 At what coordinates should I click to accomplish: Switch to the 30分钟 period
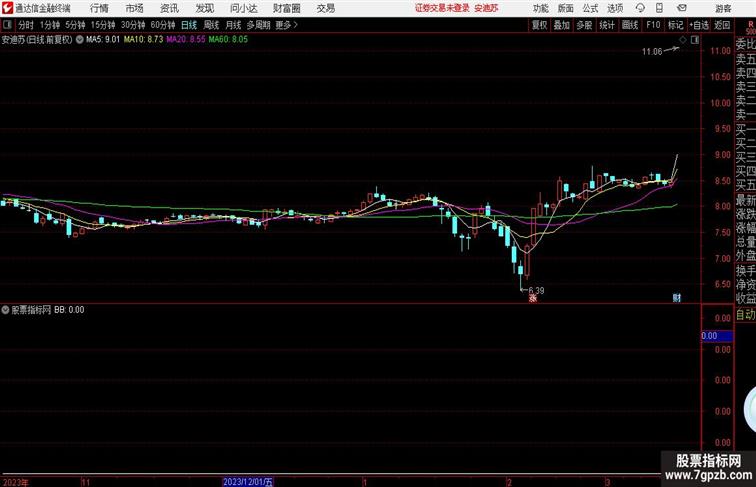133,25
